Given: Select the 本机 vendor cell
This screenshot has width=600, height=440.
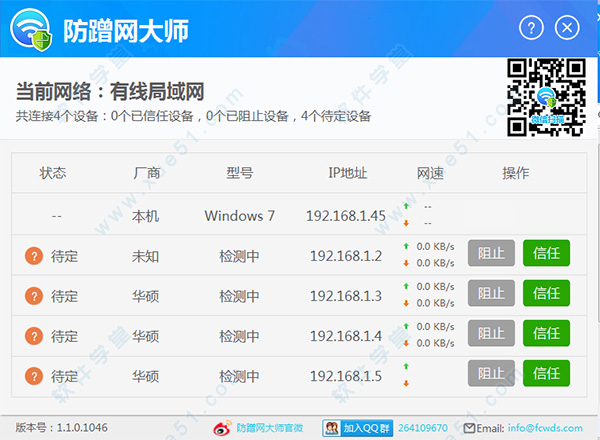Looking at the screenshot, I should point(145,216).
